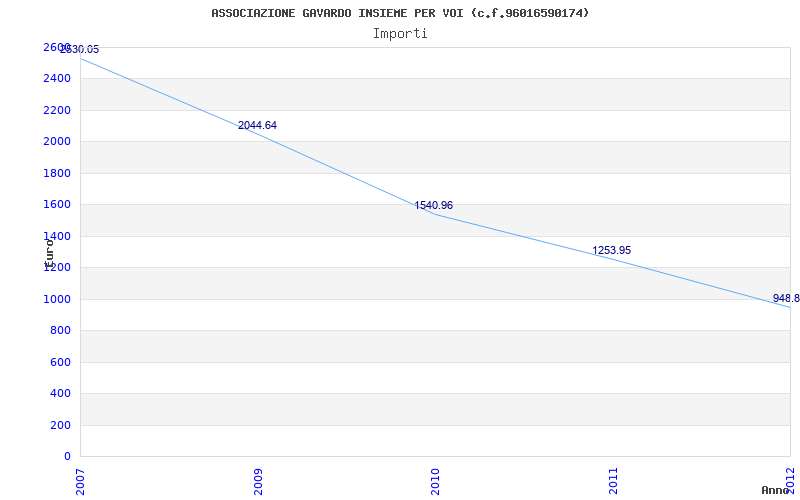Click the y-axis value 1600

pyautogui.click(x=57, y=205)
